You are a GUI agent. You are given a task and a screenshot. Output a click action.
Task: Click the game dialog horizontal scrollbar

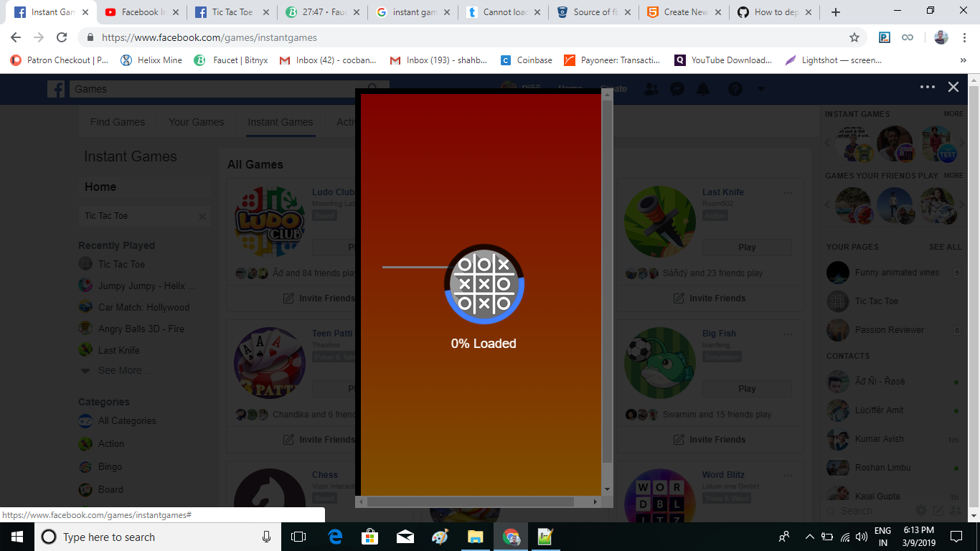pyautogui.click(x=469, y=501)
